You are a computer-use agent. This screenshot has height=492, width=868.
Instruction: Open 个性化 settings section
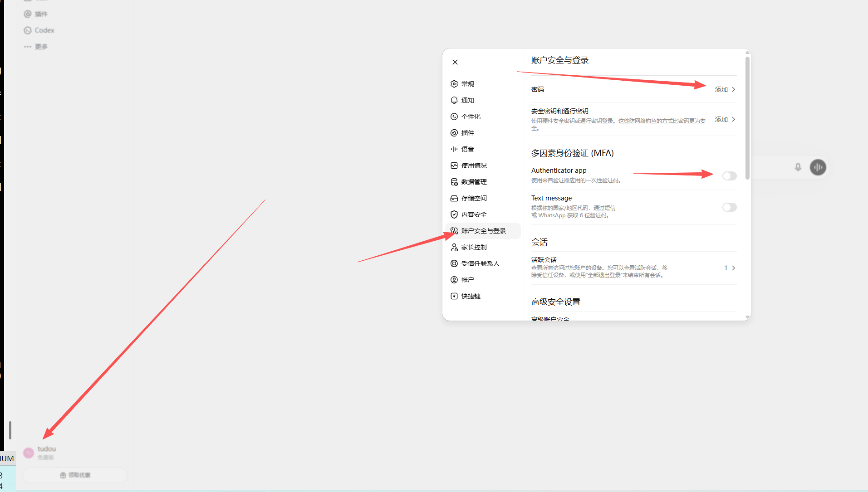point(483,117)
